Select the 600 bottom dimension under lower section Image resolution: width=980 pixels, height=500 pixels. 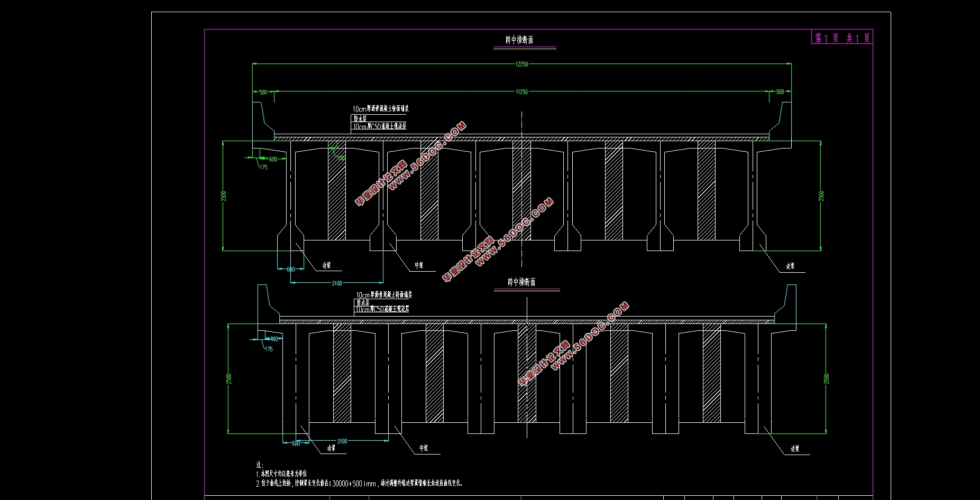(296, 443)
